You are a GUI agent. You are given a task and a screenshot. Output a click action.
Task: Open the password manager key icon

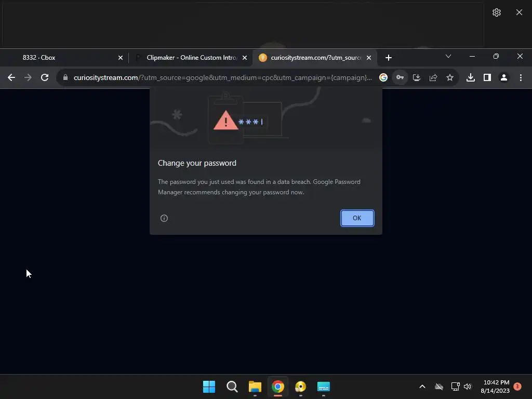pos(400,77)
